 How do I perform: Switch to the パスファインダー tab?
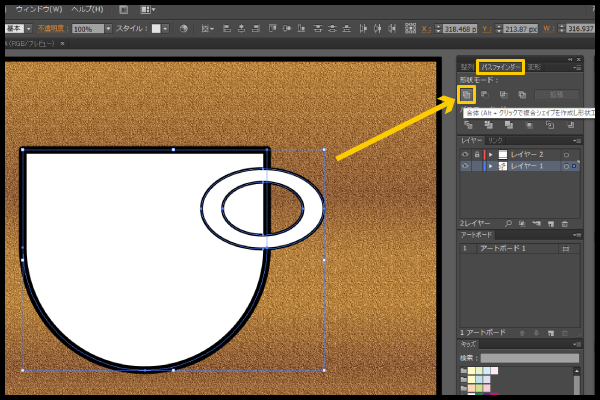pos(501,66)
